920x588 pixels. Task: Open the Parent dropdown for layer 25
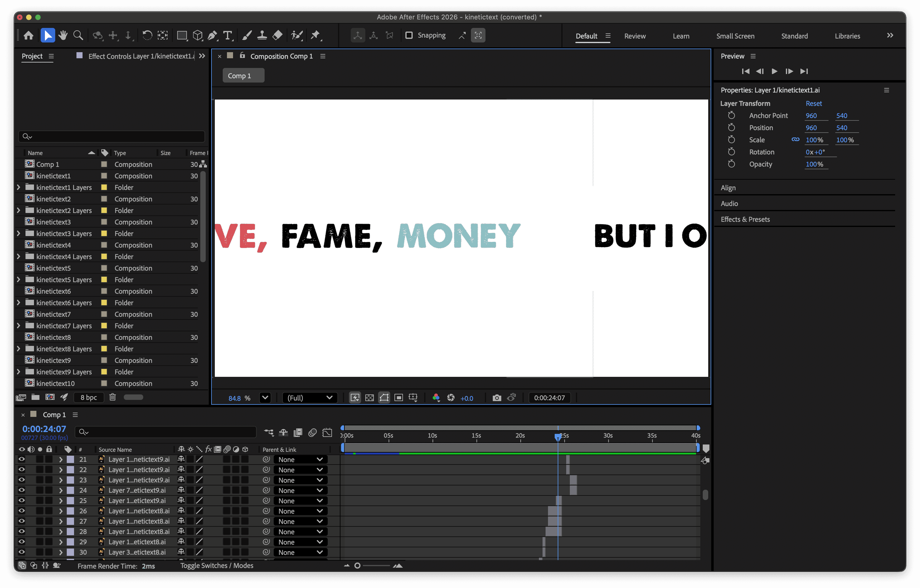pyautogui.click(x=300, y=501)
